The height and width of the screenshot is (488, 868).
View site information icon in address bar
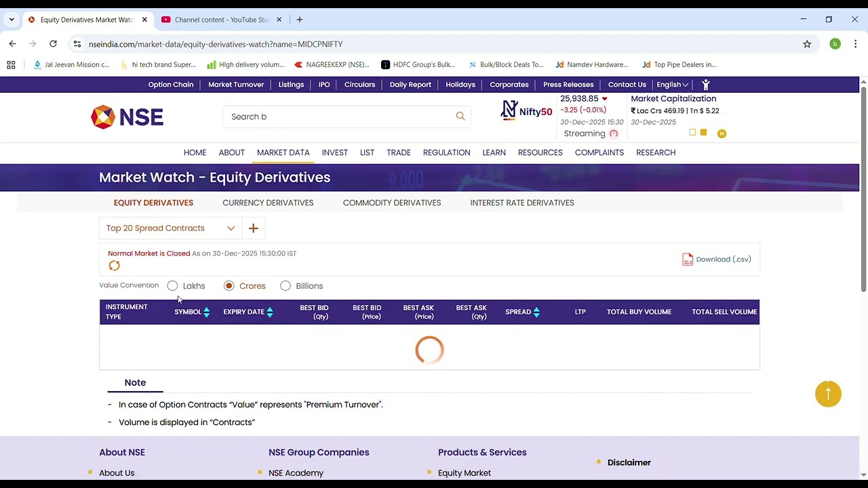[x=77, y=44]
